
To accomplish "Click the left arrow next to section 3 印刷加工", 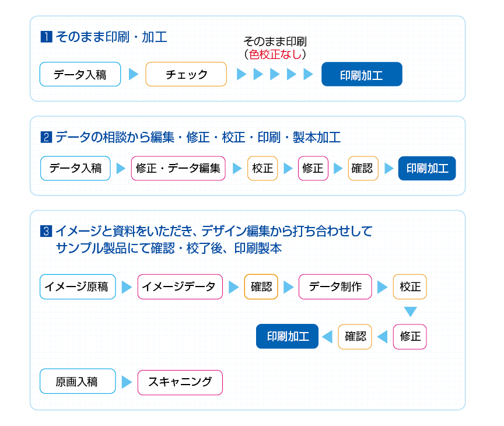I will coord(327,337).
